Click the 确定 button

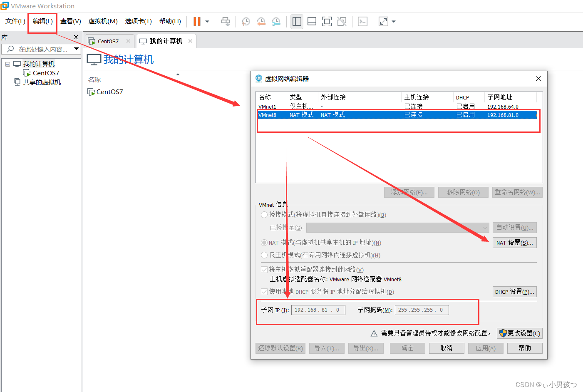[407, 348]
